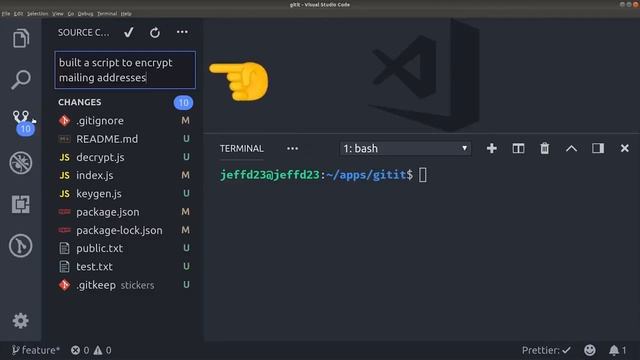Open the Explorer view in the activity bar
Image resolution: width=640 pixels, height=360 pixels.
21,38
